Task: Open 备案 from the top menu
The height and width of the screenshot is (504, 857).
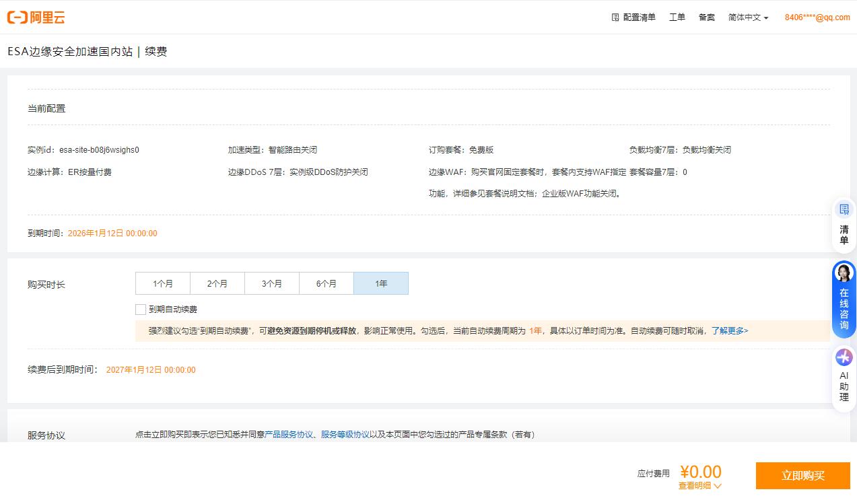Action: pyautogui.click(x=706, y=17)
